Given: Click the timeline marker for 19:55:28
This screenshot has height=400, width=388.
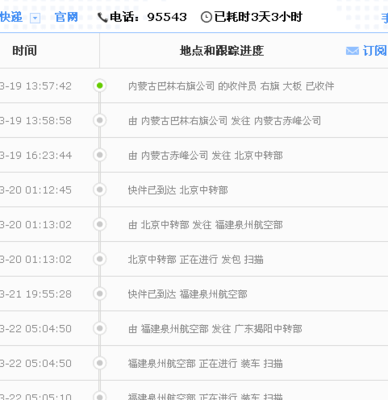Looking at the screenshot, I should pos(100,294).
